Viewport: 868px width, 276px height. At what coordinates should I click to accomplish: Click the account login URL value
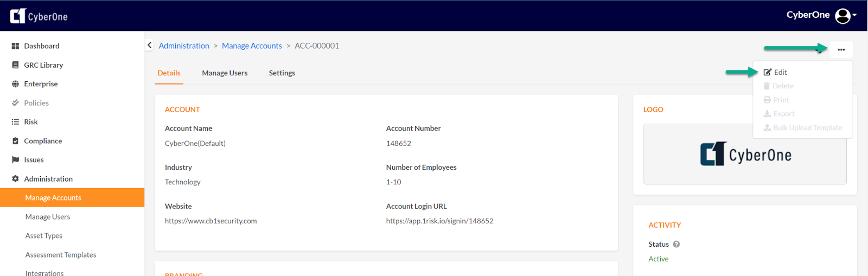[x=439, y=221]
